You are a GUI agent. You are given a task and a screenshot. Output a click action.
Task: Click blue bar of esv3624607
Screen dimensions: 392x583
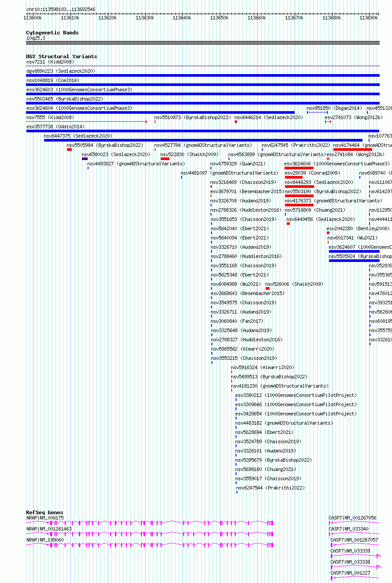pyautogui.click(x=354, y=251)
